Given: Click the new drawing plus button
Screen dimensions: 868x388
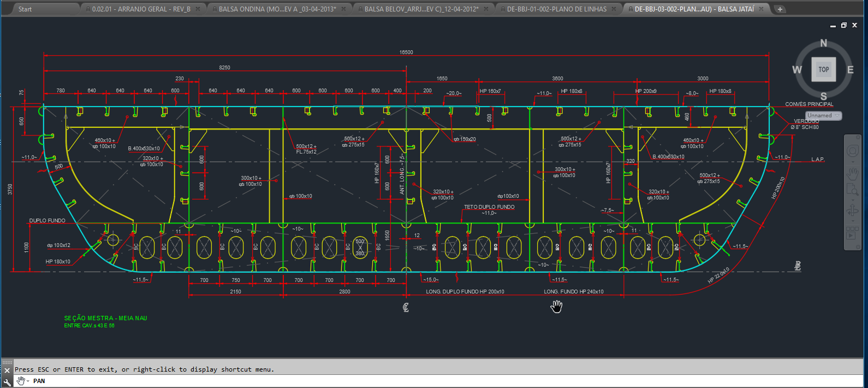Looking at the screenshot, I should coord(780,9).
